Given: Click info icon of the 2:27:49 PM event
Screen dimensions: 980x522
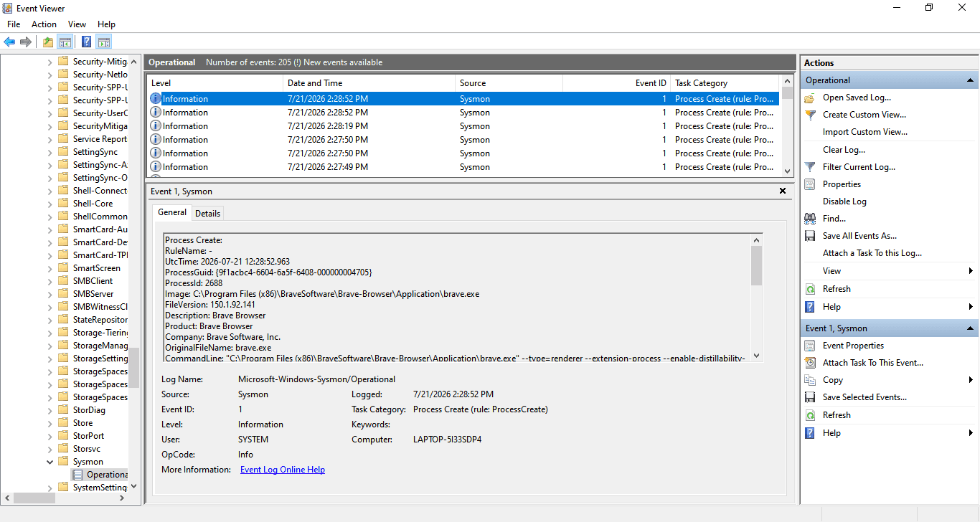Looking at the screenshot, I should (x=156, y=167).
